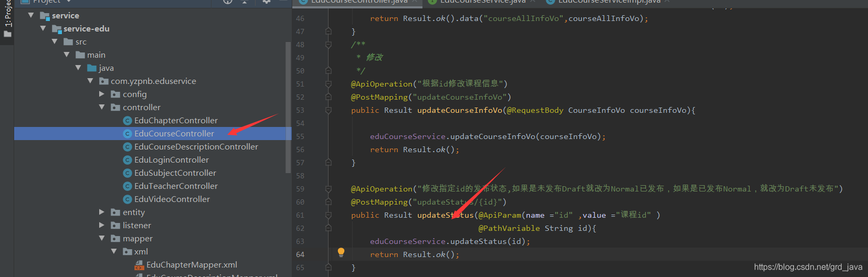The height and width of the screenshot is (277, 868).
Task: Expand the entity package node
Action: pos(102,212)
